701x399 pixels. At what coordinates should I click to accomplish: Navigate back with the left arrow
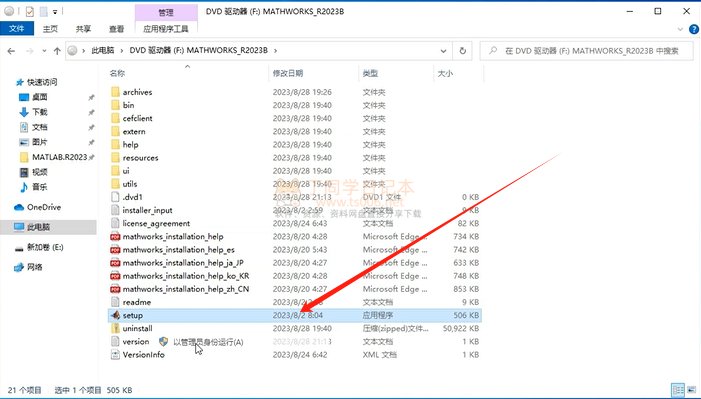pyautogui.click(x=11, y=51)
